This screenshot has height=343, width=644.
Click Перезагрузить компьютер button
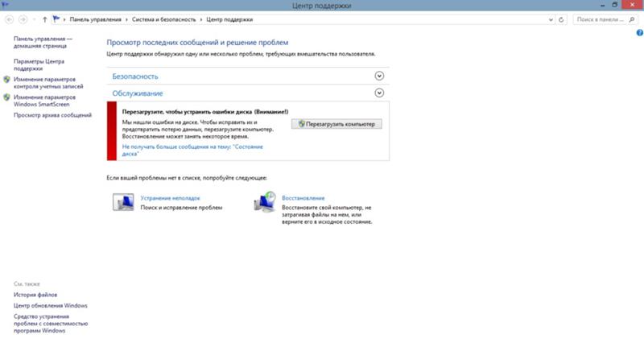(336, 124)
